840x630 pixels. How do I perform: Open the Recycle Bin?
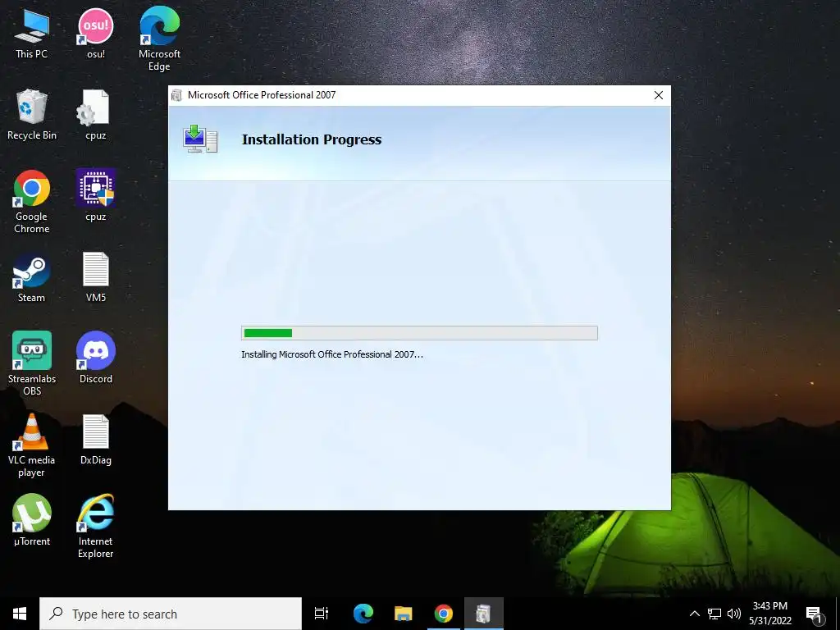32,115
